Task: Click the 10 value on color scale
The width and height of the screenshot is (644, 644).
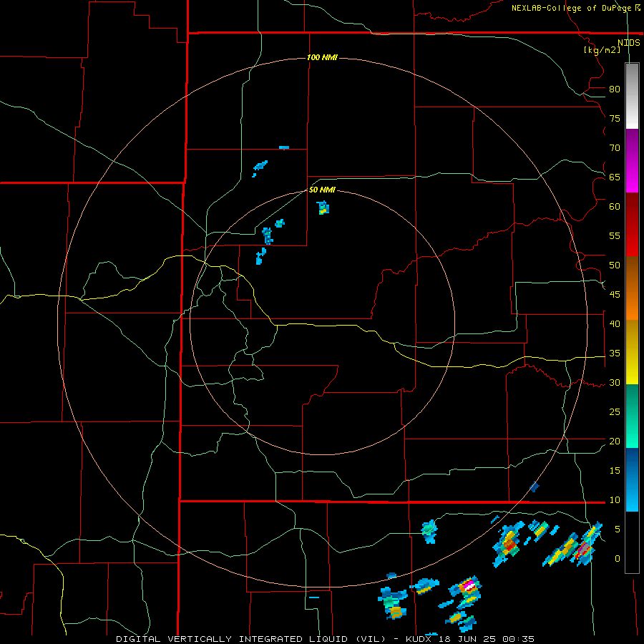Action: click(x=615, y=500)
